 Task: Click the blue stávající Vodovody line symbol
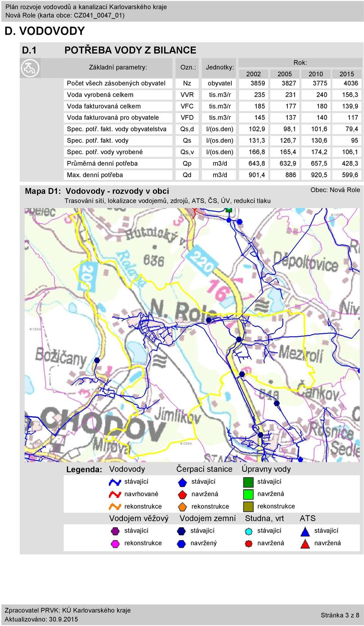pos(115,482)
